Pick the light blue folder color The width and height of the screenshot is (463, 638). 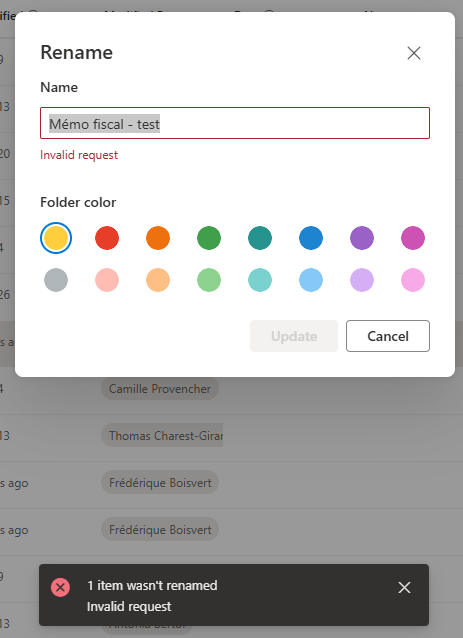tap(311, 280)
